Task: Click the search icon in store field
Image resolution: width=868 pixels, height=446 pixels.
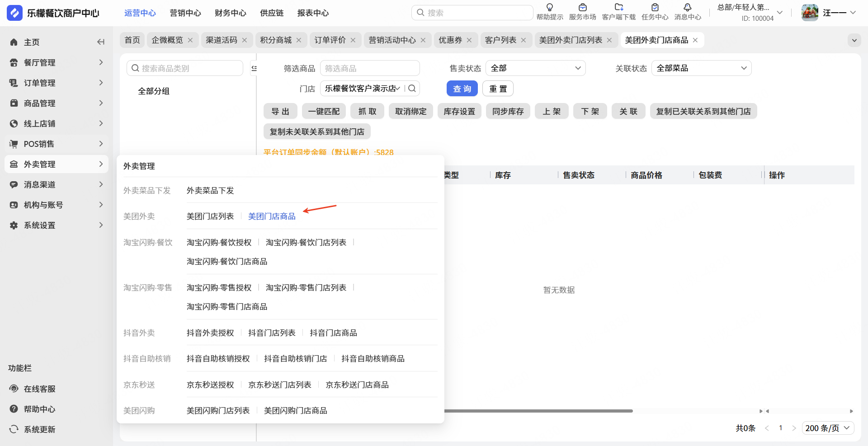Action: pyautogui.click(x=412, y=89)
